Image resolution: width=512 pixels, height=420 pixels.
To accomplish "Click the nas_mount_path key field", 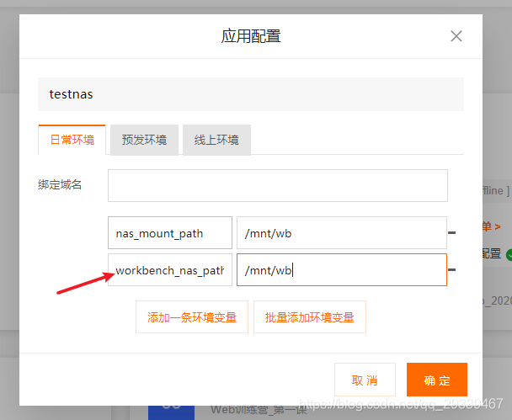I will click(x=170, y=232).
